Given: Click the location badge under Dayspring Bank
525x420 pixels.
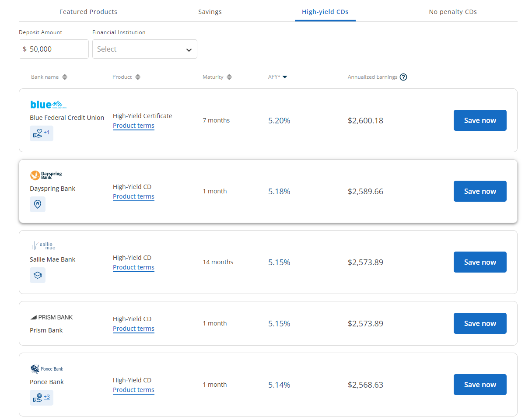Looking at the screenshot, I should (x=38, y=204).
